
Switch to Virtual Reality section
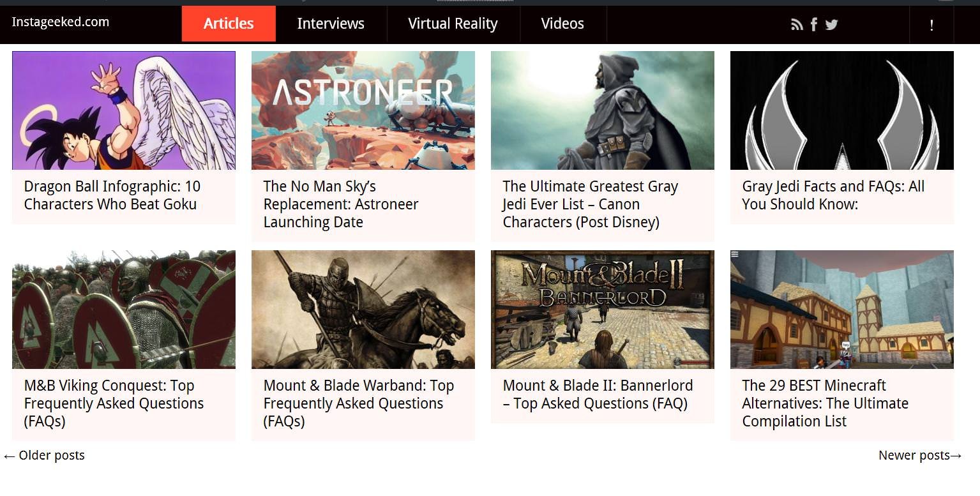pyautogui.click(x=453, y=24)
